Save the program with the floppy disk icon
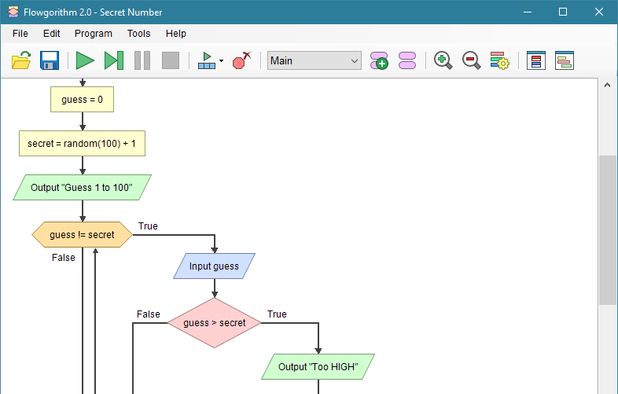Viewport: 618px width, 394px height. click(50, 61)
